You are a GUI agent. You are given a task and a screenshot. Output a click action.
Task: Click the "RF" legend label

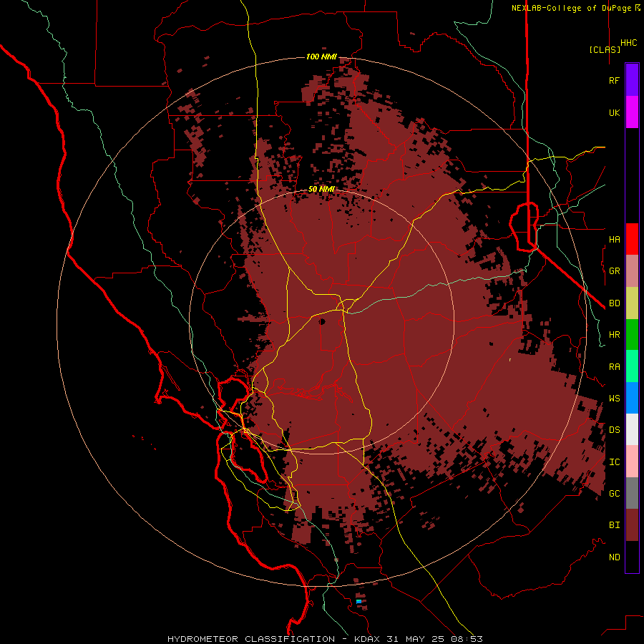click(x=614, y=80)
